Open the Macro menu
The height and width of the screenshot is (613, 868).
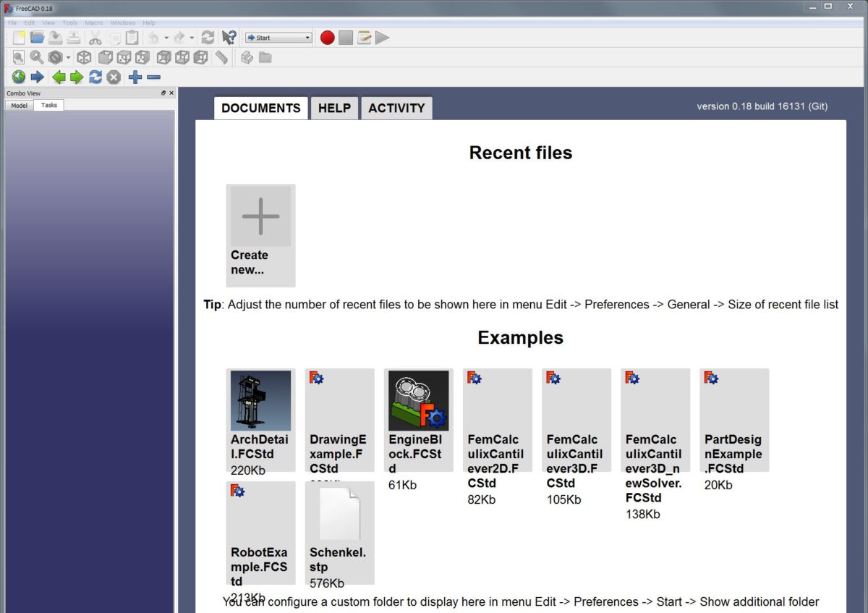click(x=94, y=23)
